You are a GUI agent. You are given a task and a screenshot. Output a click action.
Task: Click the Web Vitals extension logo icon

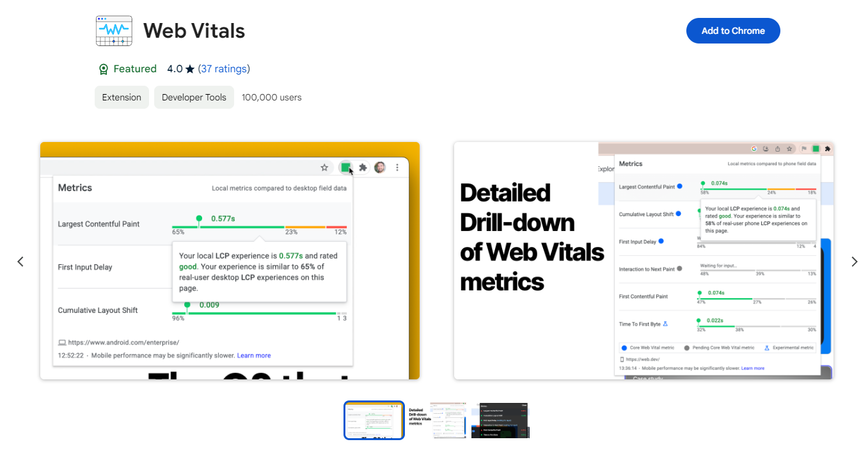pyautogui.click(x=114, y=31)
